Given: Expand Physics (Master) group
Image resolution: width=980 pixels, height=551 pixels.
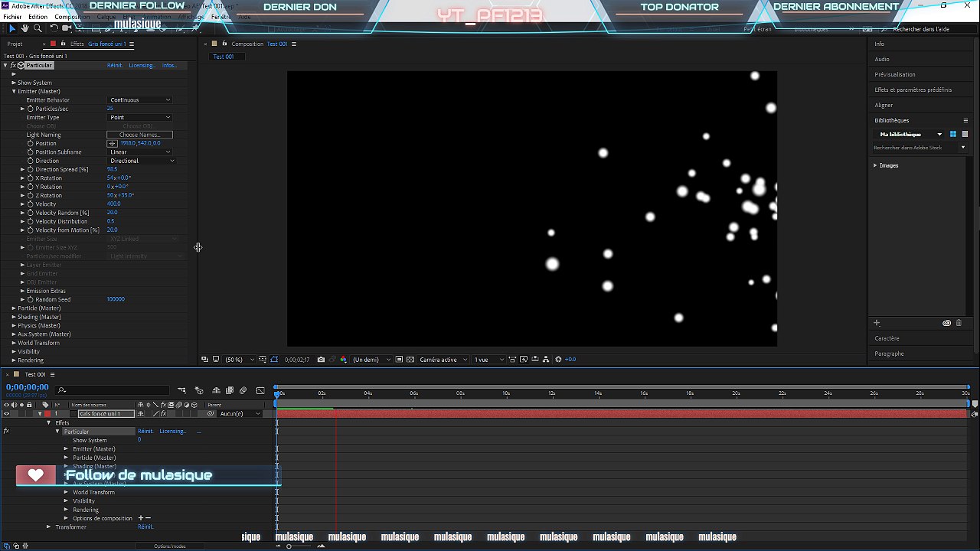Looking at the screenshot, I should point(14,326).
